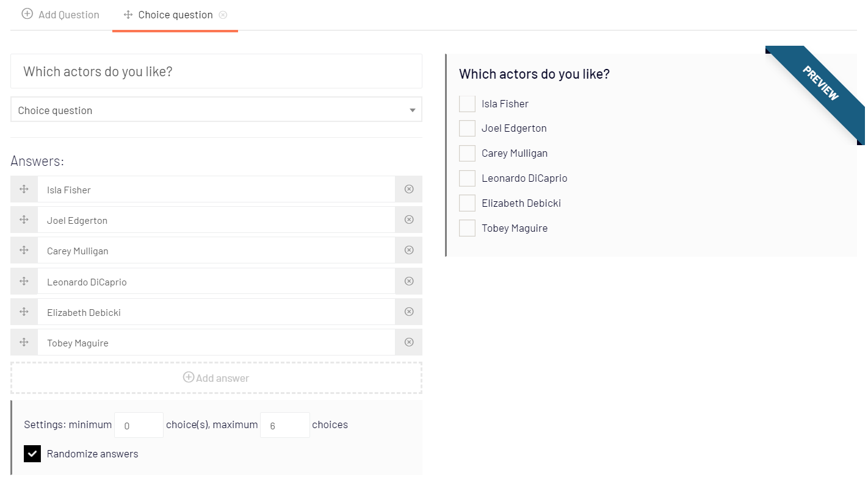The image size is (868, 483).
Task: Check Elizabeth Debicki in the preview
Action: (x=467, y=203)
